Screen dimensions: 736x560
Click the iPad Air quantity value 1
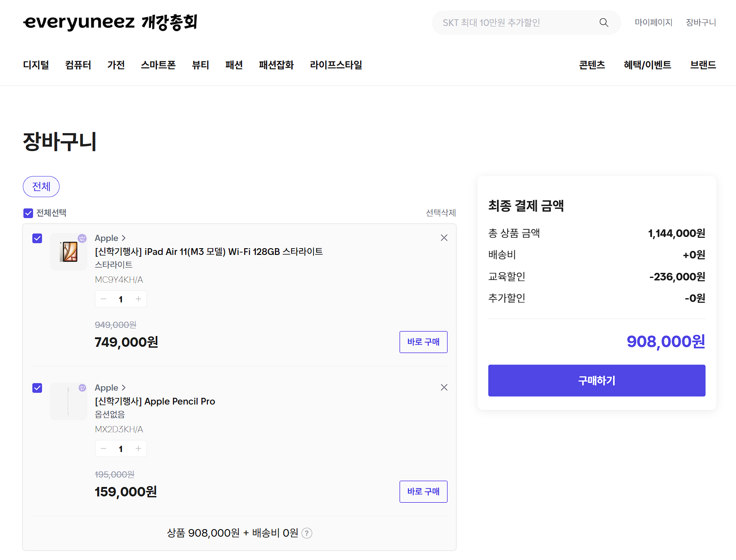tap(121, 299)
